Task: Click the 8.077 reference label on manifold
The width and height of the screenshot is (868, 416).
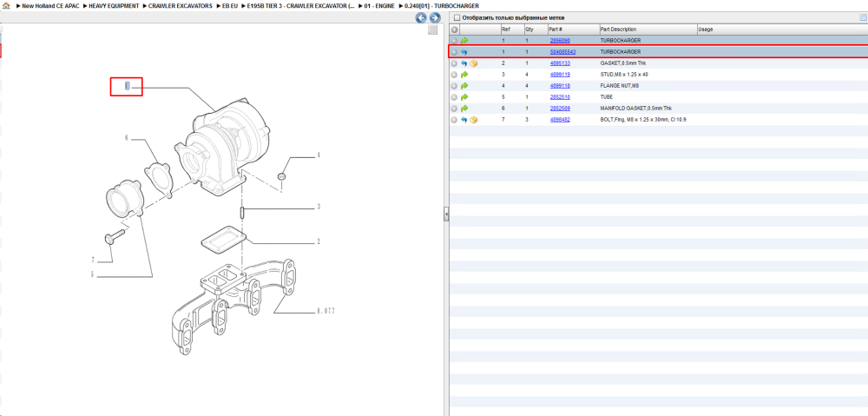Action: [x=325, y=312]
